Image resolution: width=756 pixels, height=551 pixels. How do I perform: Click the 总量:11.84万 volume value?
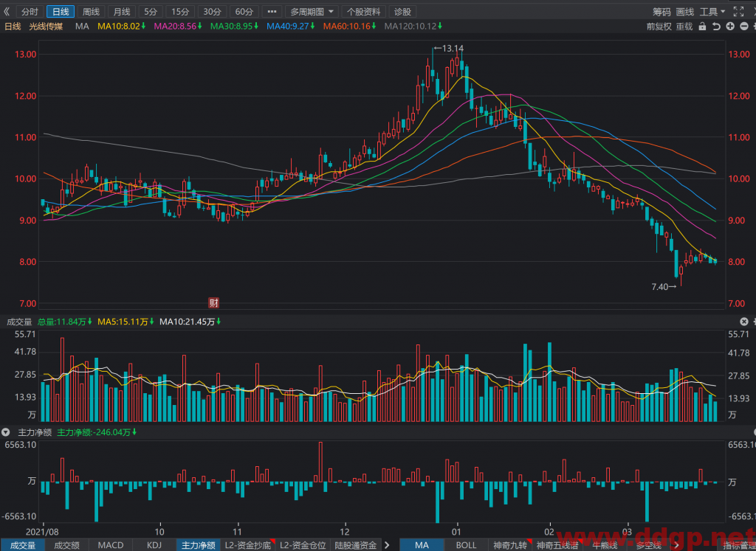(65, 322)
